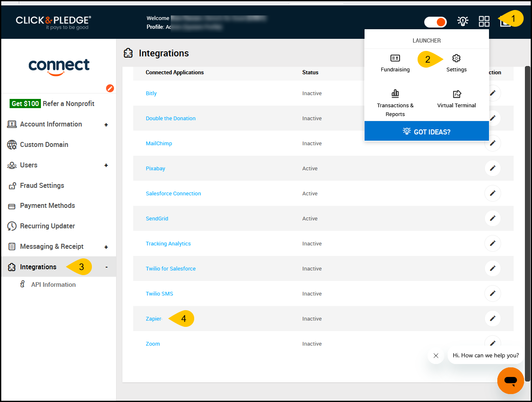Open Settings from the launcher
The width and height of the screenshot is (532, 402).
pyautogui.click(x=456, y=63)
